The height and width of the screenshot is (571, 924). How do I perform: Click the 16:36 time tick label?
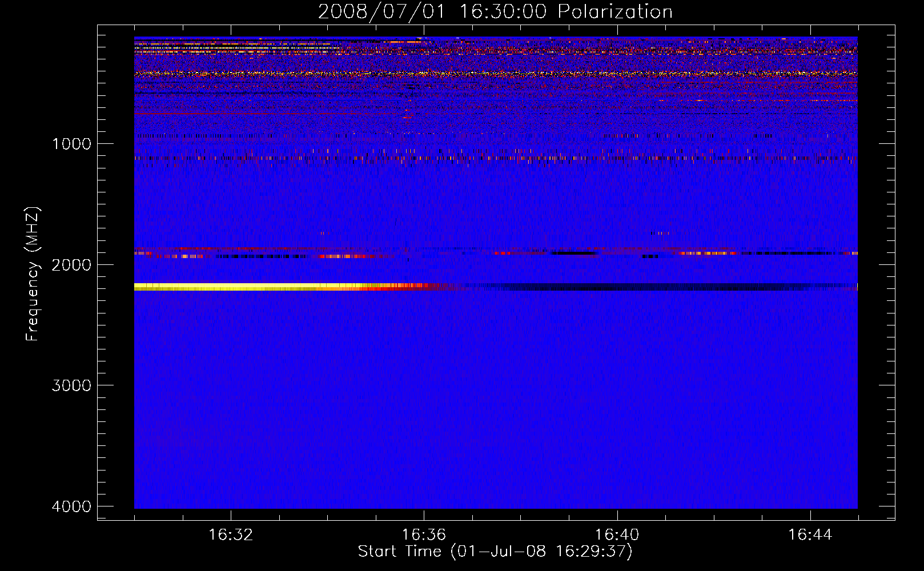[424, 535]
